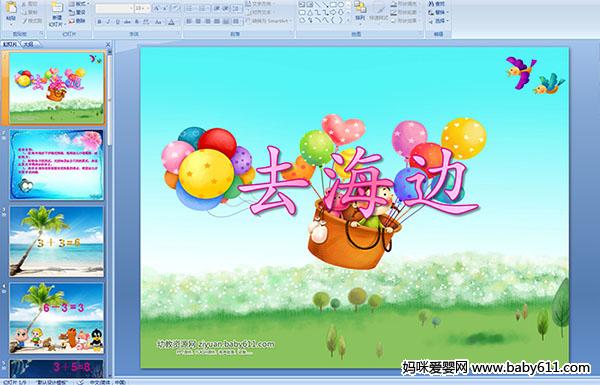Toggle text shadow

point(137,22)
